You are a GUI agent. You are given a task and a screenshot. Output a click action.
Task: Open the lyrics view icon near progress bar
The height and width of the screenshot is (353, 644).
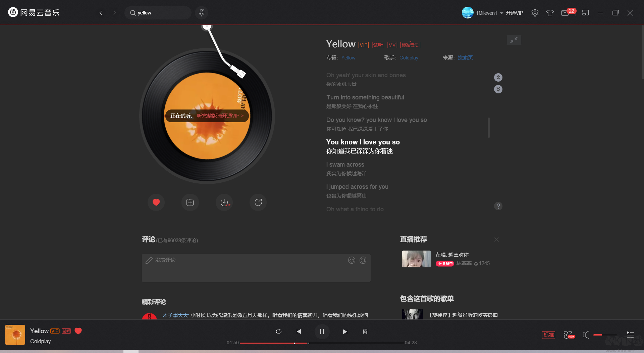pos(365,332)
